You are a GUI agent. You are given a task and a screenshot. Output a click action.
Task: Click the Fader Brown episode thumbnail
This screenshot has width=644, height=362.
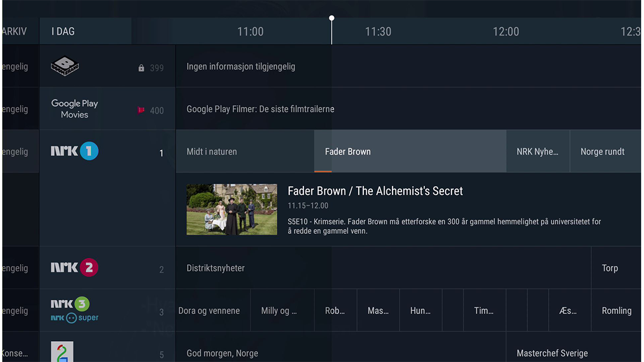(x=232, y=209)
